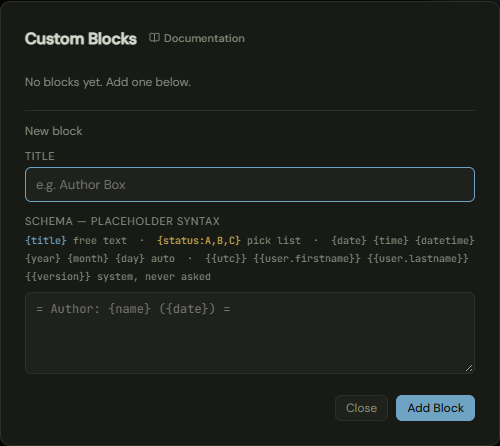This screenshot has width=500, height=446.
Task: Click the {{user.firstname}} token
Action: coord(307,258)
